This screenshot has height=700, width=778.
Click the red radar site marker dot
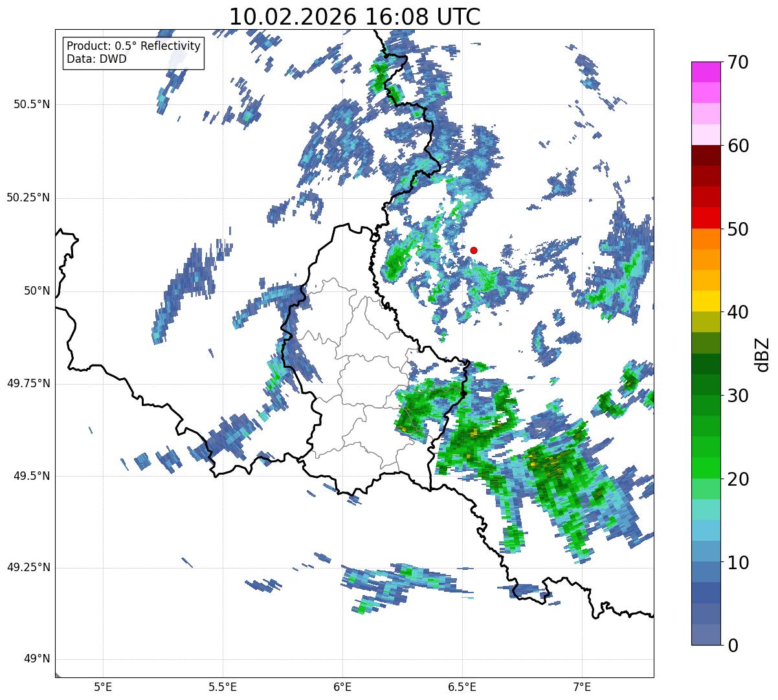pyautogui.click(x=474, y=250)
